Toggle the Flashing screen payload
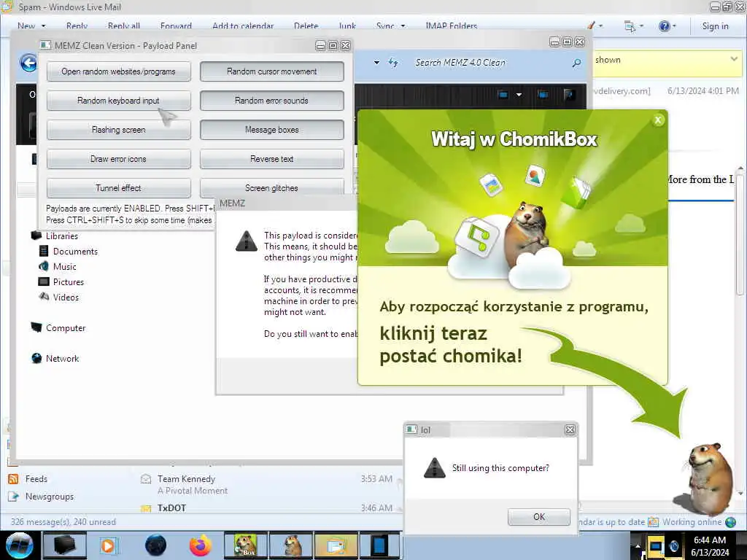Screen dimensions: 747x560 119,130
